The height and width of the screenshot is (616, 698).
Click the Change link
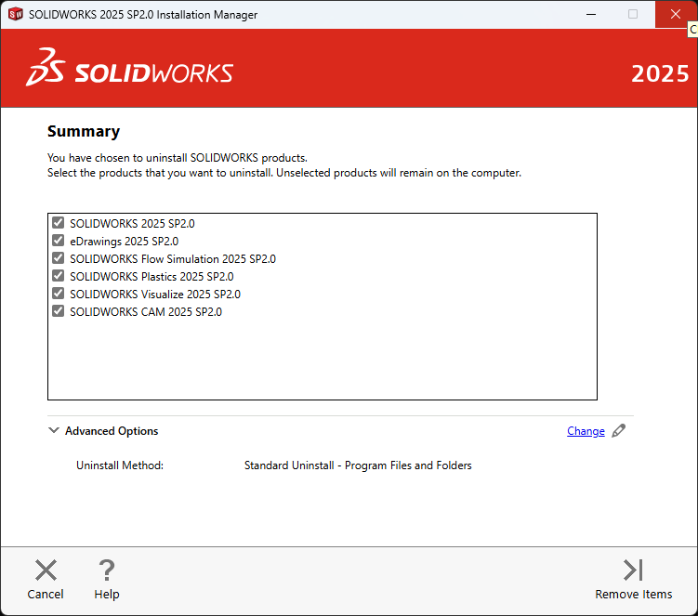[586, 431]
